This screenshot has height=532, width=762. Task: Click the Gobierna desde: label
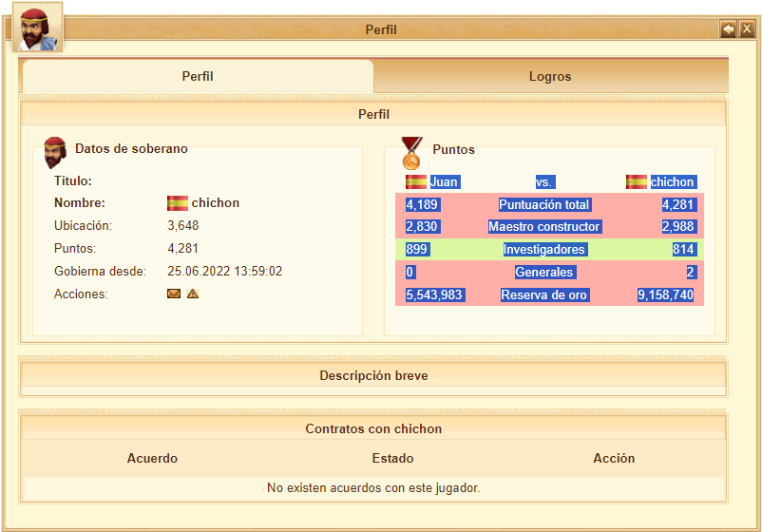click(x=100, y=271)
